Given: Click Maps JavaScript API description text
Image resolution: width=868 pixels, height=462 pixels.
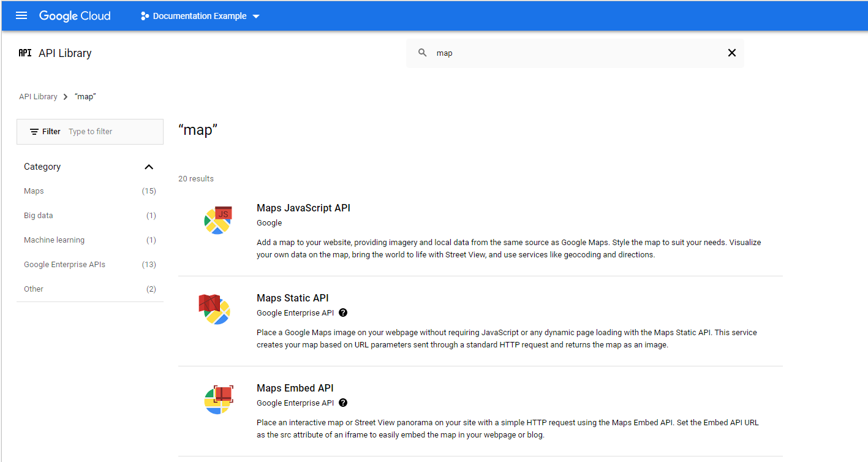Looking at the screenshot, I should pyautogui.click(x=508, y=249).
